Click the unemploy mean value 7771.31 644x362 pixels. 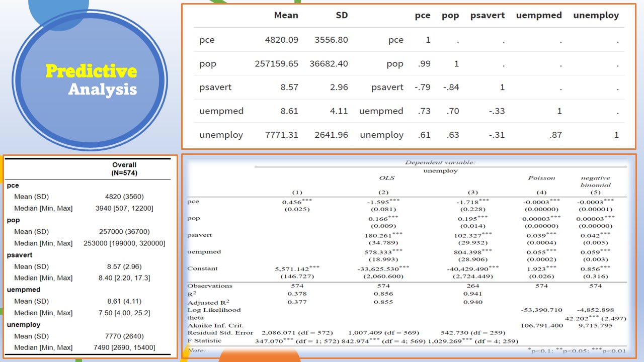pos(282,135)
